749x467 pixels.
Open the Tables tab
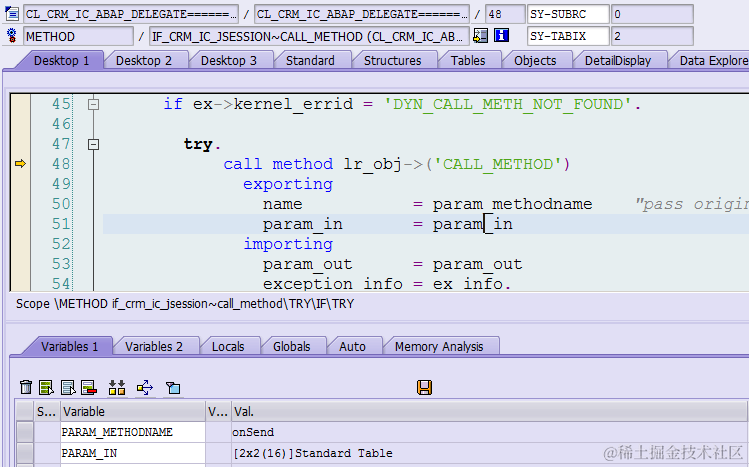tap(468, 61)
